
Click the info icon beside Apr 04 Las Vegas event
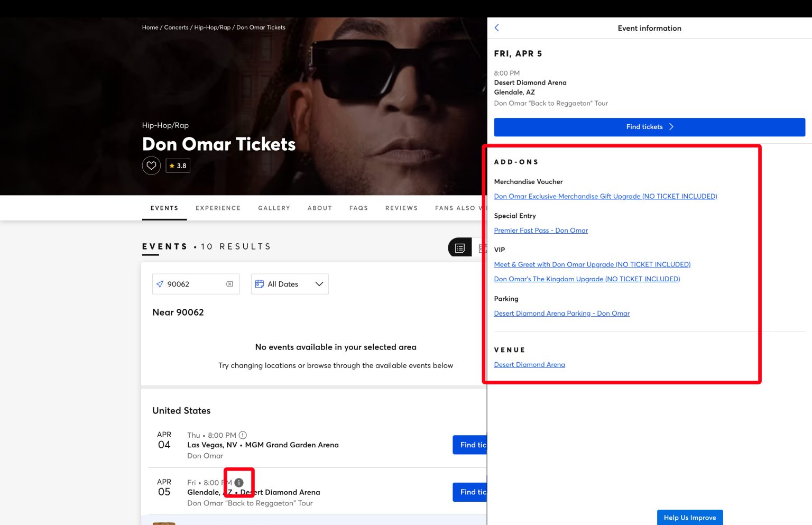243,435
